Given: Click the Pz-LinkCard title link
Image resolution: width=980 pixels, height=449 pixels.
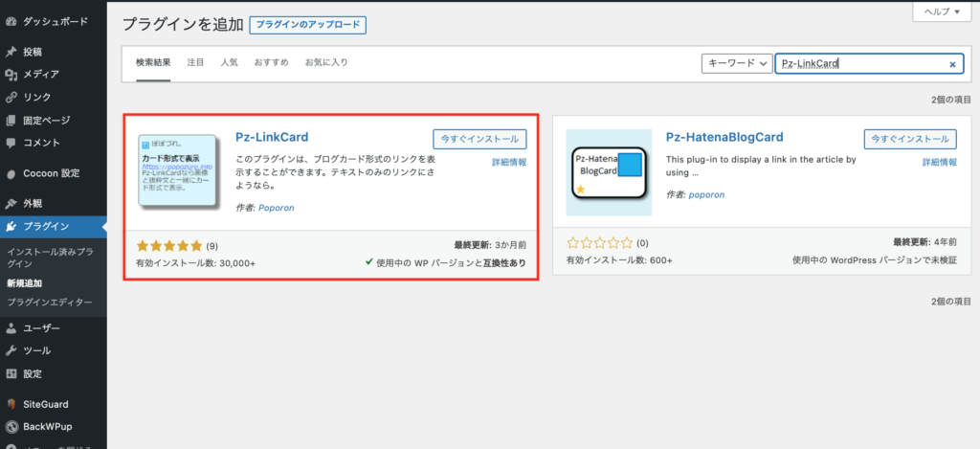Looking at the screenshot, I should coord(272,138).
